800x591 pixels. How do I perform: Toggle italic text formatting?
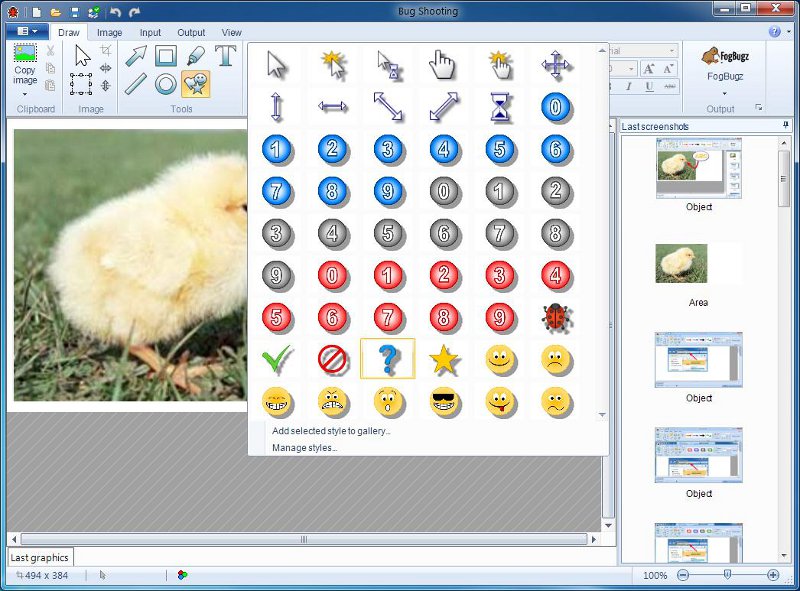[x=630, y=87]
